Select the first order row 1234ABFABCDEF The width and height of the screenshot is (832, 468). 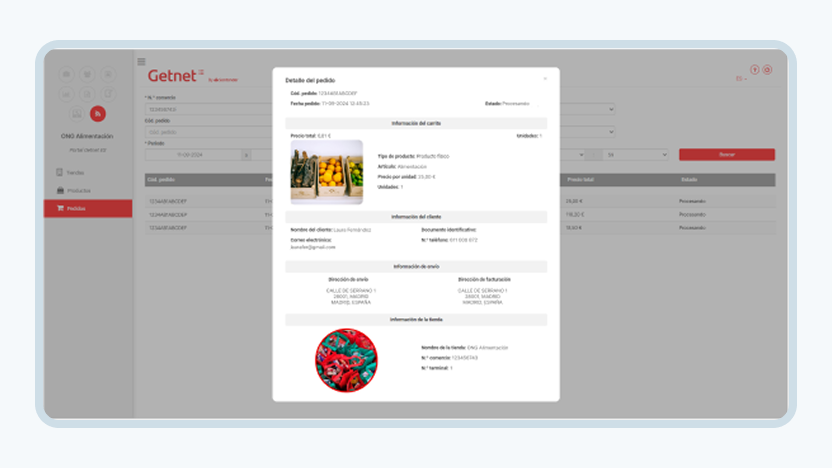coord(168,202)
